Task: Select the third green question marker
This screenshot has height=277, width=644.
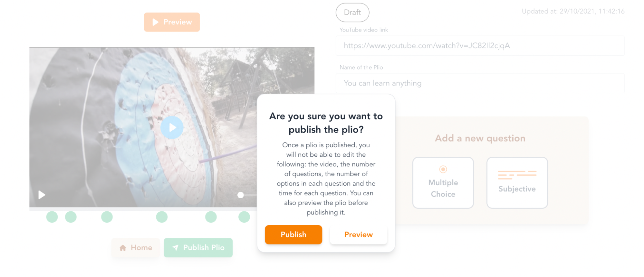Action: 107,217
